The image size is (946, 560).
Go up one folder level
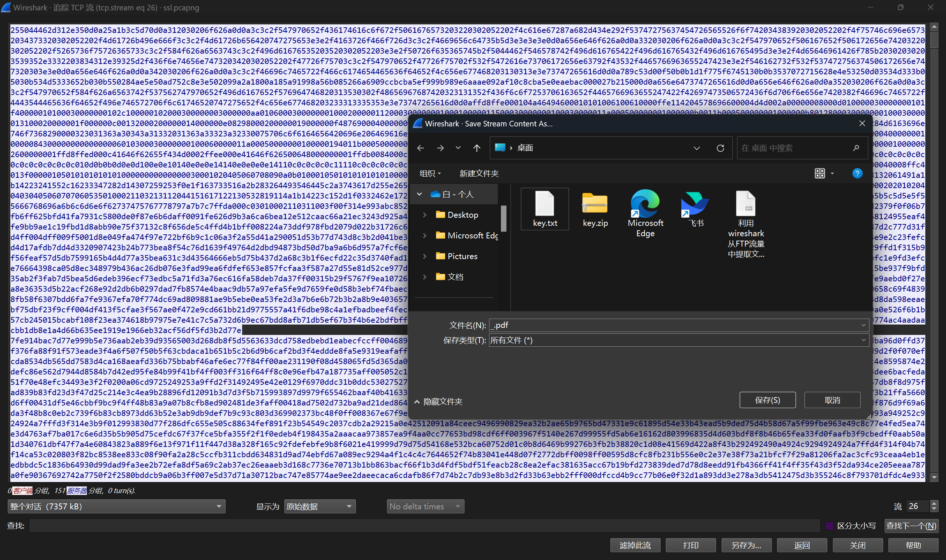coord(477,148)
